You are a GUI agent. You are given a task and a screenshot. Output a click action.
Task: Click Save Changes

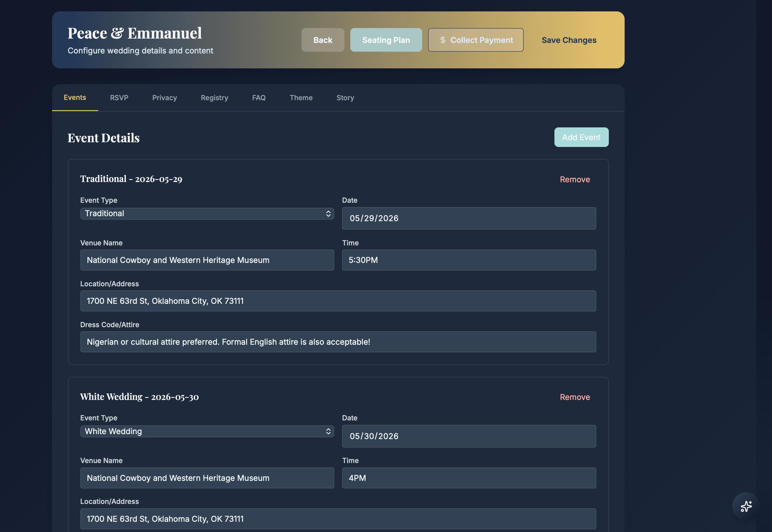tap(568, 40)
